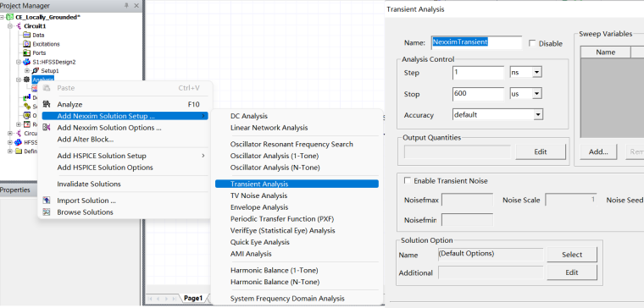Click the Setup1 icon
Image resolution: width=644 pixels, height=308 pixels.
pyautogui.click(x=36, y=70)
